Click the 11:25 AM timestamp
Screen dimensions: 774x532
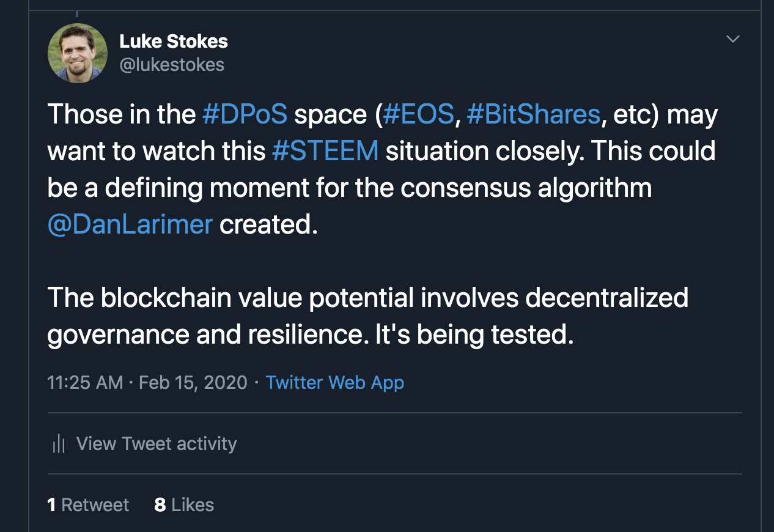85,383
